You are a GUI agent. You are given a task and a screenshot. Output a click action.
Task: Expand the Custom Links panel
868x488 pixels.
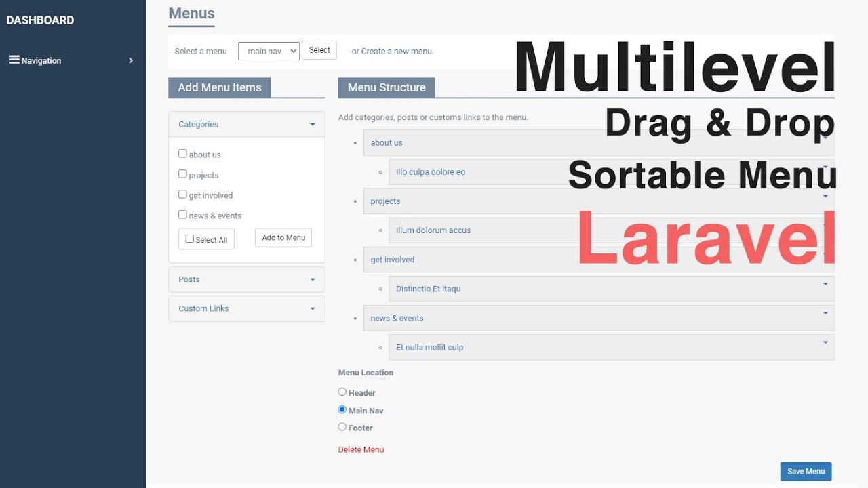click(247, 308)
